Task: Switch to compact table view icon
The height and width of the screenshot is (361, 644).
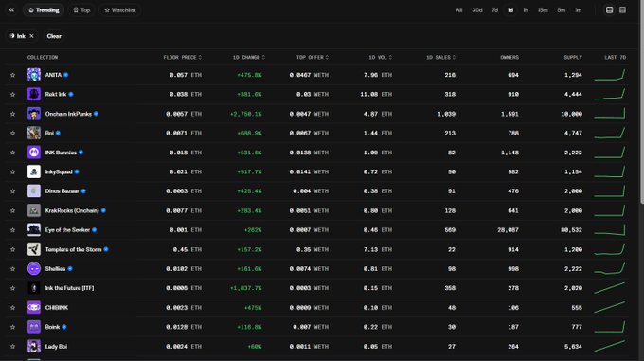Action: pos(622,9)
